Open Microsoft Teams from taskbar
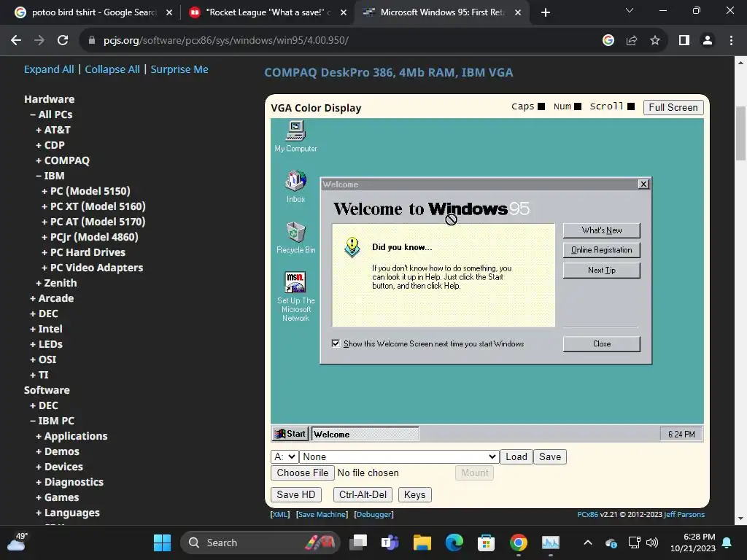Viewport: 747px width, 560px height. [x=390, y=542]
